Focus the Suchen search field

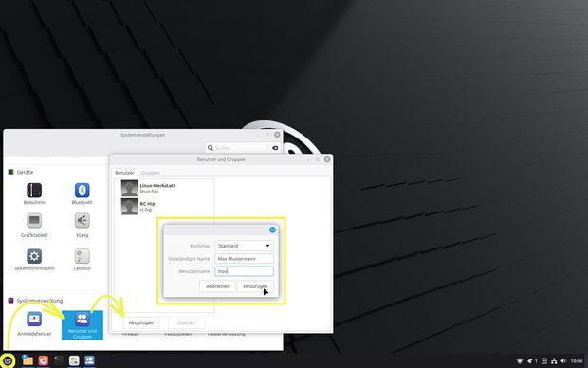pos(243,148)
